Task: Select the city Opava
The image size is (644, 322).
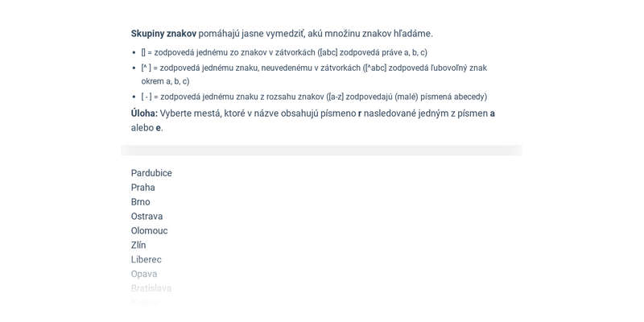Action: 144,274
